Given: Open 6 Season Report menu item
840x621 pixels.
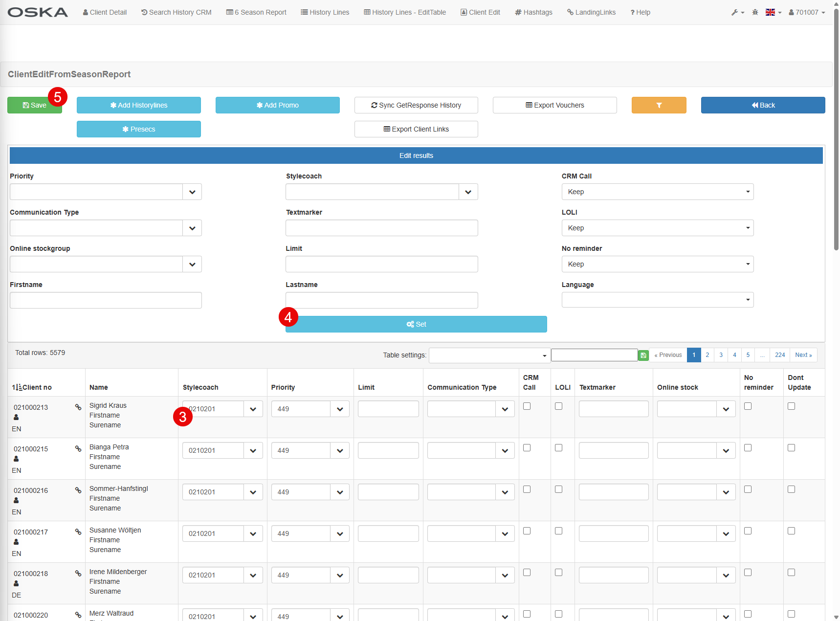Looking at the screenshot, I should [256, 12].
